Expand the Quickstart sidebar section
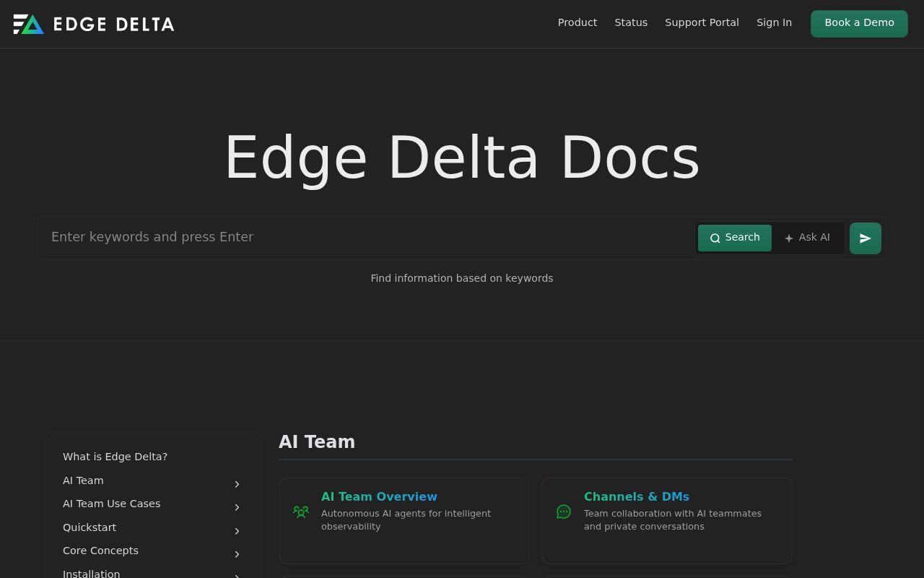The width and height of the screenshot is (924, 578). 237,531
